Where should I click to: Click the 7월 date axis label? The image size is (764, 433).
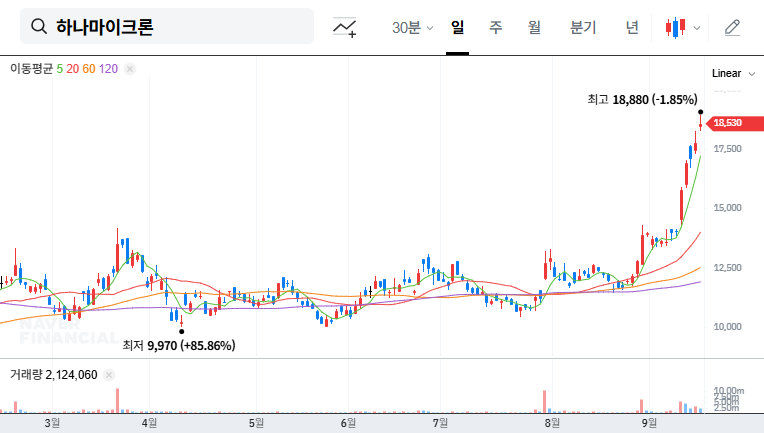[x=440, y=423]
